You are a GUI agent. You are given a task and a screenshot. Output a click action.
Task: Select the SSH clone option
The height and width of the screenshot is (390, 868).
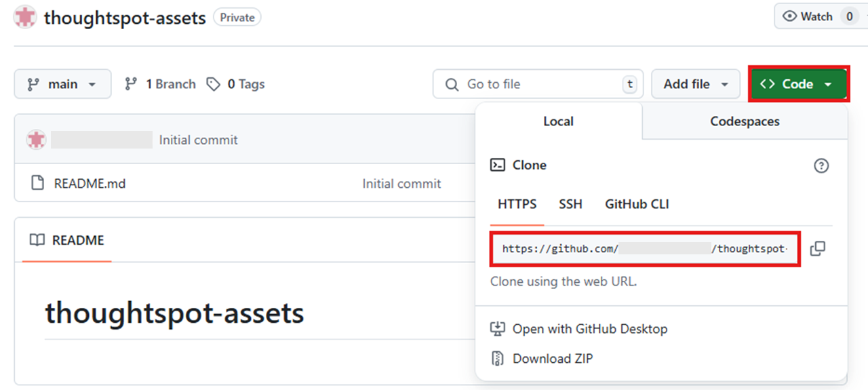click(570, 204)
